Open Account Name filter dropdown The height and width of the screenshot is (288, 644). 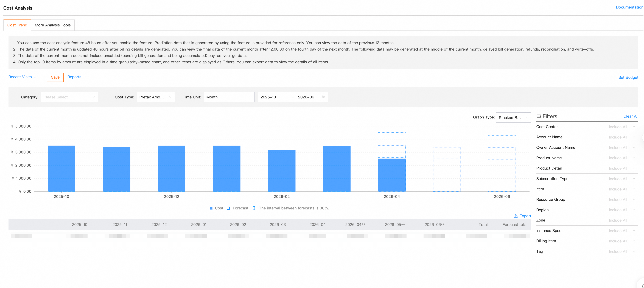pyautogui.click(x=622, y=137)
